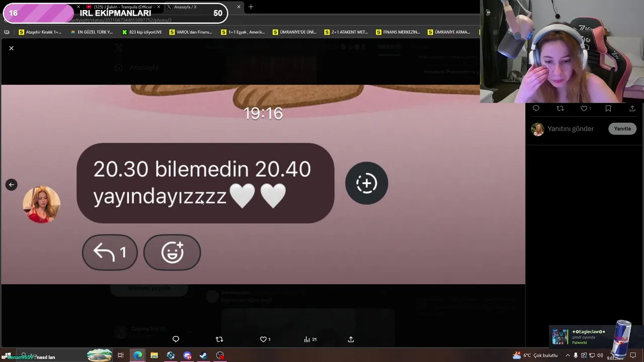Click the photo showing the 20.30 bilemedin message
Image resolution: width=644 pixels, height=362 pixels.
click(263, 184)
